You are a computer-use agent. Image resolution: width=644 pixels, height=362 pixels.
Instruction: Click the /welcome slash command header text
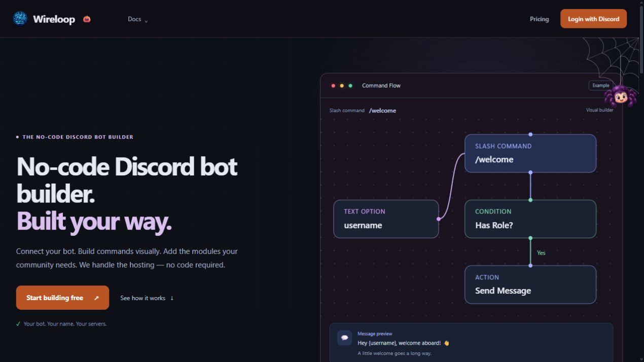pyautogui.click(x=382, y=111)
